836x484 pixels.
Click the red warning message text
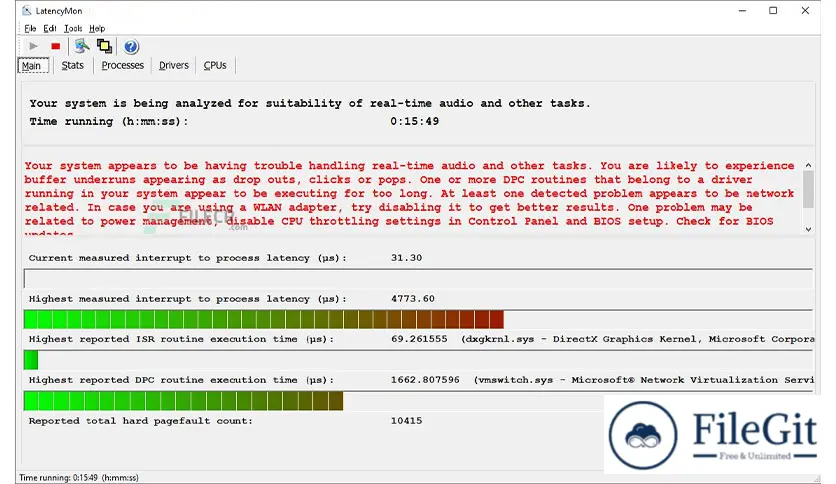pos(409,197)
